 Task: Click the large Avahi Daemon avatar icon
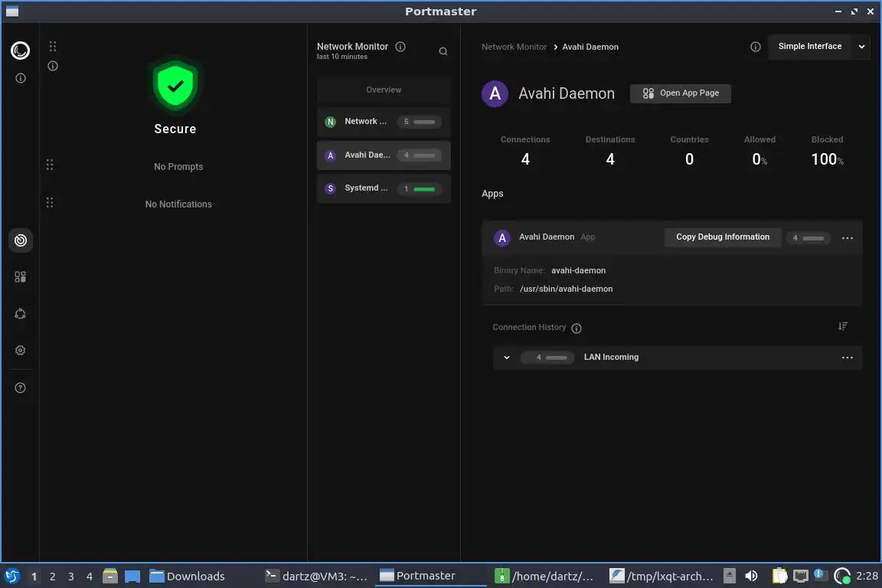tap(495, 94)
